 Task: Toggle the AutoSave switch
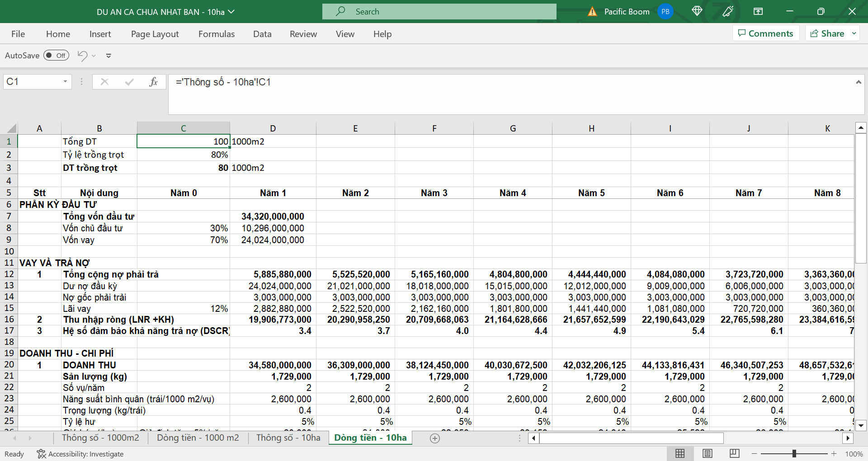coord(56,56)
